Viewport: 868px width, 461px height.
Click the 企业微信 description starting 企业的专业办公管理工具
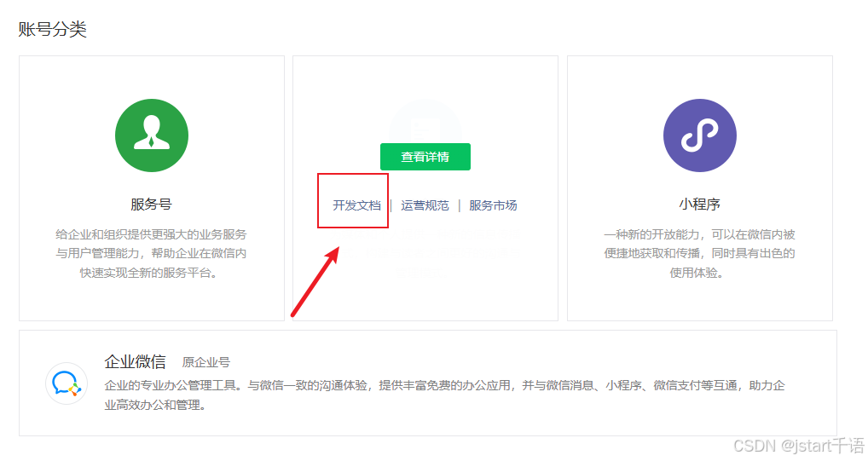(x=444, y=395)
